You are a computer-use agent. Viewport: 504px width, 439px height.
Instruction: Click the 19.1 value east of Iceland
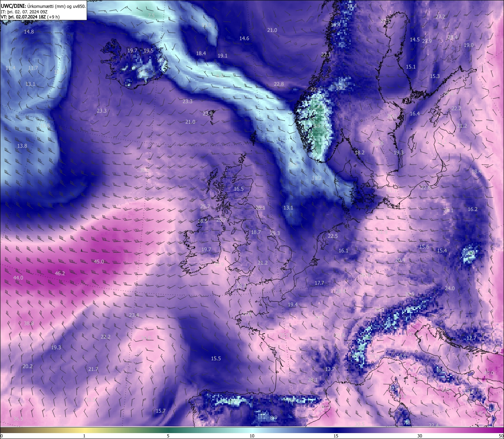coord(222,56)
